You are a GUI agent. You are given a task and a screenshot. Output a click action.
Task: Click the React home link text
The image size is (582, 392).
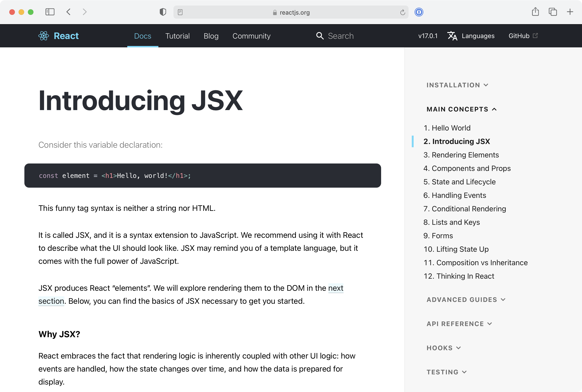[66, 36]
